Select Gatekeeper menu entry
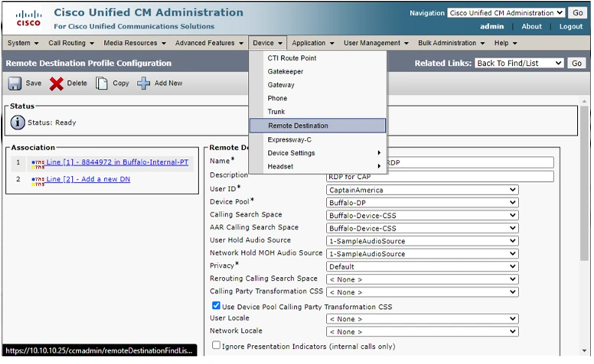The height and width of the screenshot is (364, 594). point(318,72)
